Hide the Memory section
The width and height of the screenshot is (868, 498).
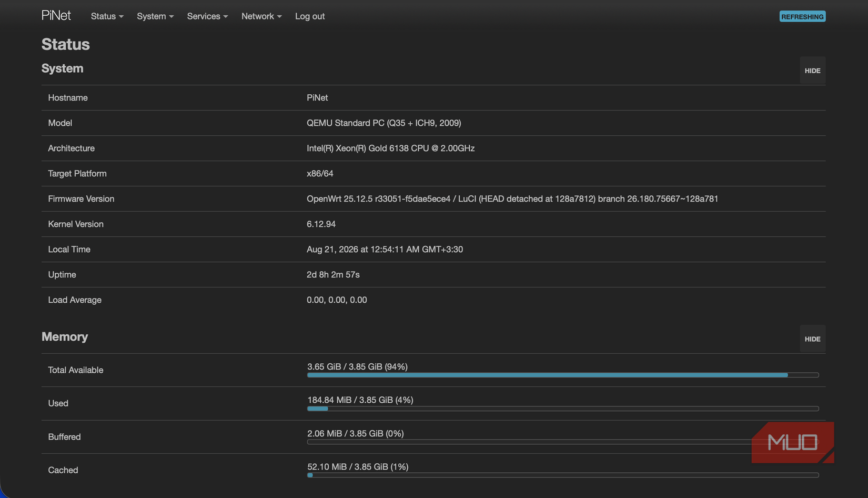[812, 339]
